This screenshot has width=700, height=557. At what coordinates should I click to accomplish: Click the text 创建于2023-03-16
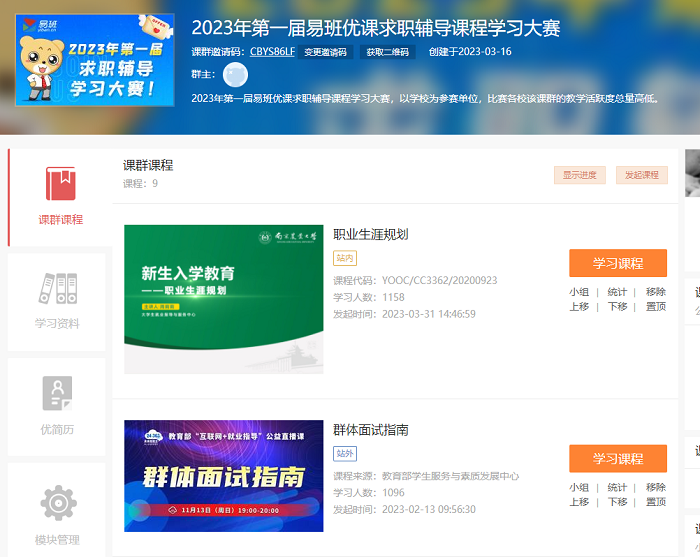[x=470, y=52]
